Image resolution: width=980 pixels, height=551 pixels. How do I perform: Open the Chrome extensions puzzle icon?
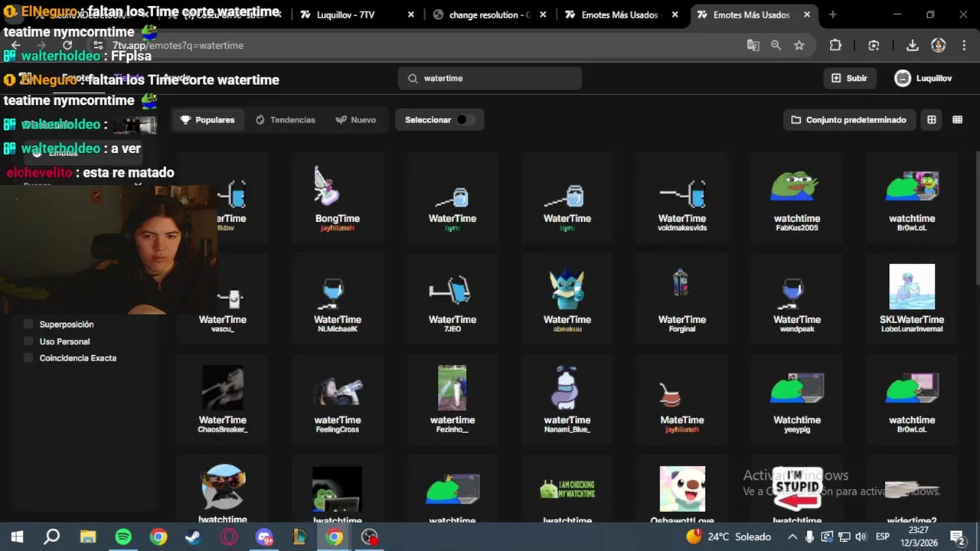pyautogui.click(x=835, y=45)
